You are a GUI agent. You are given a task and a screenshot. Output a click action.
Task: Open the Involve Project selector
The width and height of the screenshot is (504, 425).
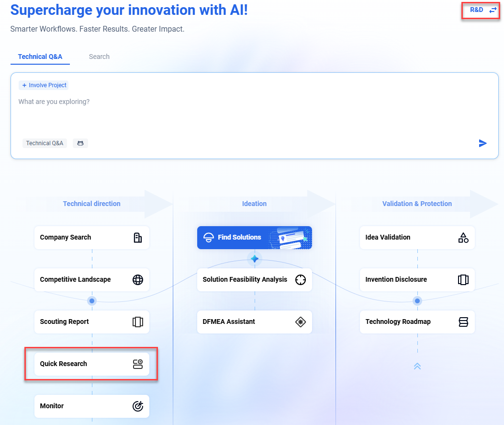point(44,85)
